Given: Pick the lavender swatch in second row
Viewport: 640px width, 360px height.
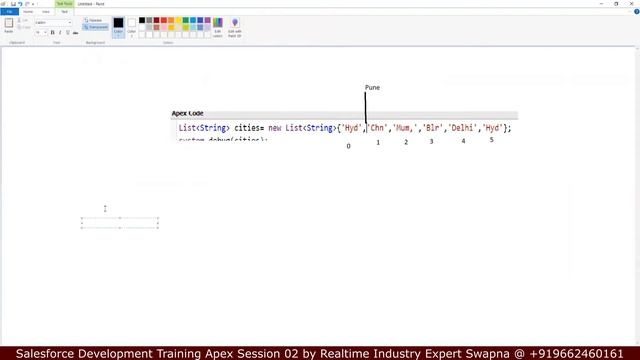Looking at the screenshot, I should 207,27.
